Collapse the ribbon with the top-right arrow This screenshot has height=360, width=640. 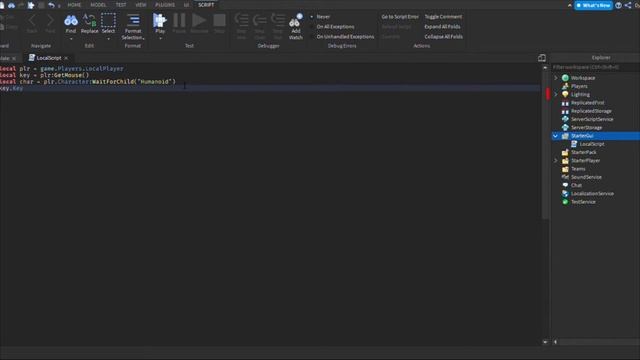pyautogui.click(x=569, y=5)
